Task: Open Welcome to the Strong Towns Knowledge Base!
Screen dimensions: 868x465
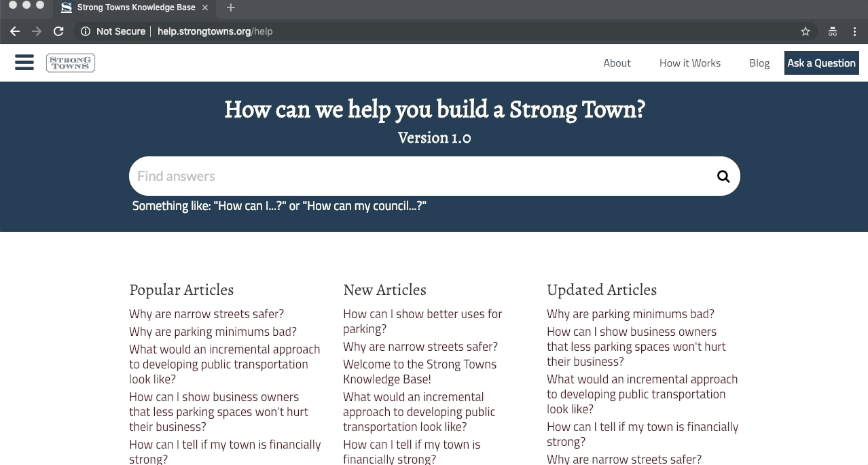Action: [420, 371]
